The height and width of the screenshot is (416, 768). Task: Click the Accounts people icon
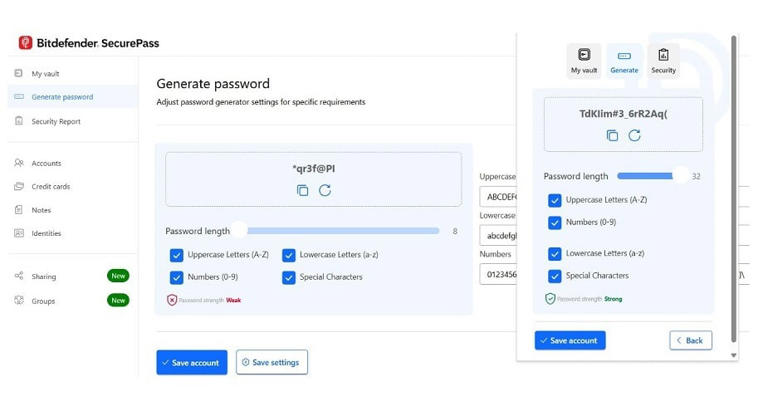(x=19, y=162)
